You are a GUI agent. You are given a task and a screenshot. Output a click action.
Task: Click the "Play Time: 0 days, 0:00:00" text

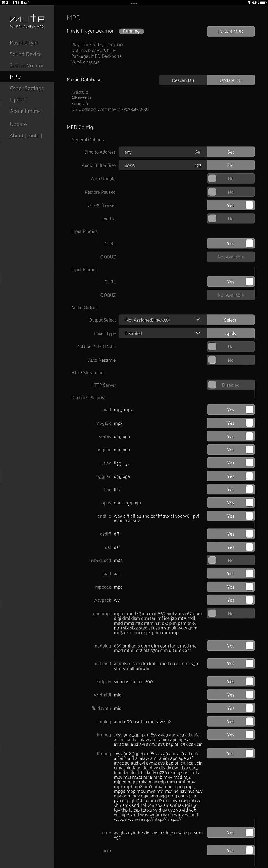97,45
